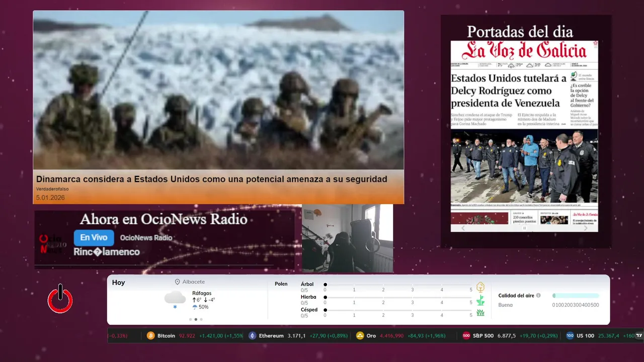The image size is (644, 362).
Task: Click the Bitcoin price 92.922
Action: (x=187, y=336)
